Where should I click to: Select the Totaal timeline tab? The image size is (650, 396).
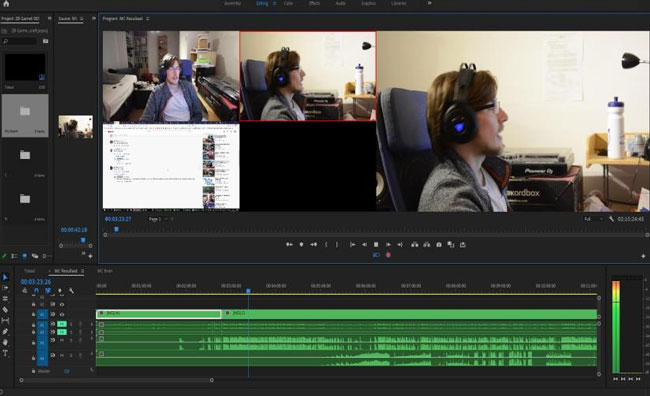click(29, 271)
